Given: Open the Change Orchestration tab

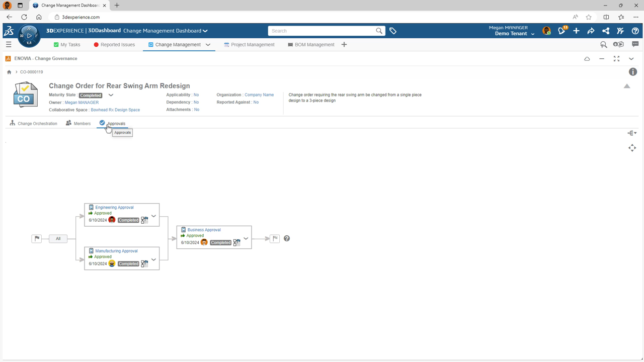Looking at the screenshot, I should point(33,123).
